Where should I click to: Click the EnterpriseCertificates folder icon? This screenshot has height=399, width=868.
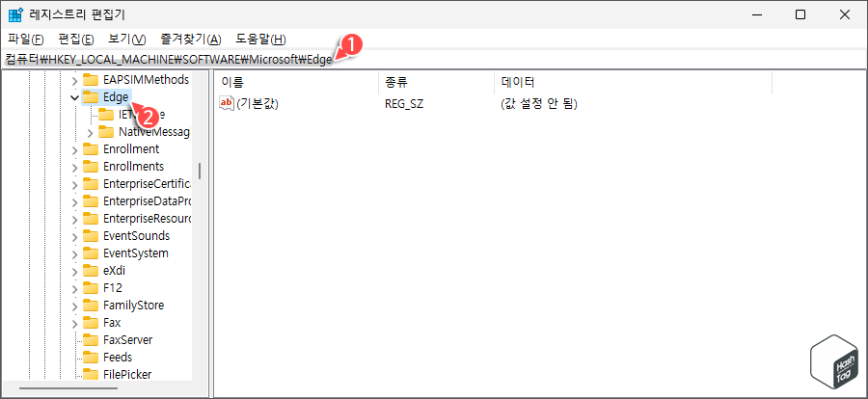tap(91, 184)
